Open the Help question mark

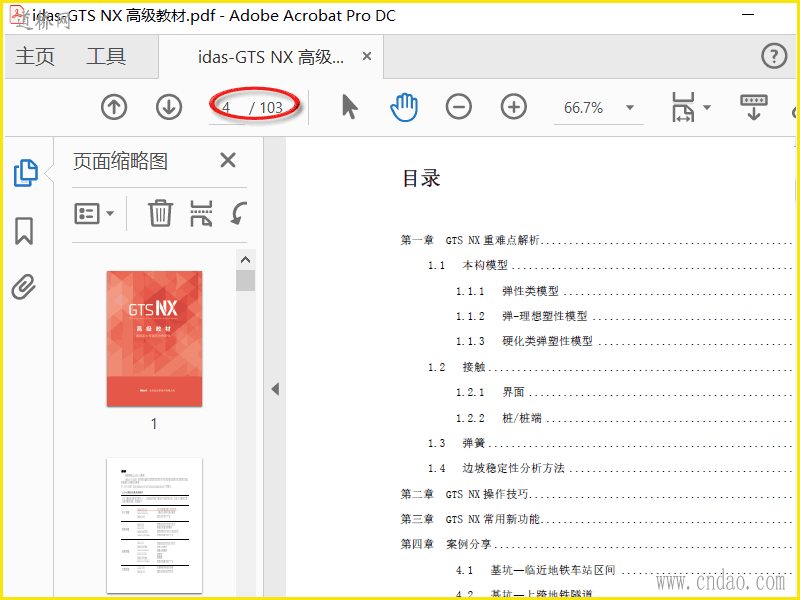click(x=774, y=56)
